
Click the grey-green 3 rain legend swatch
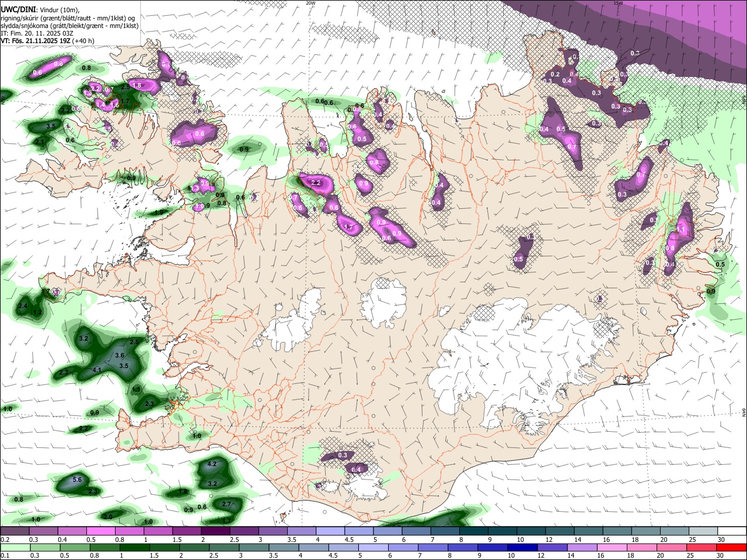[x=254, y=548]
